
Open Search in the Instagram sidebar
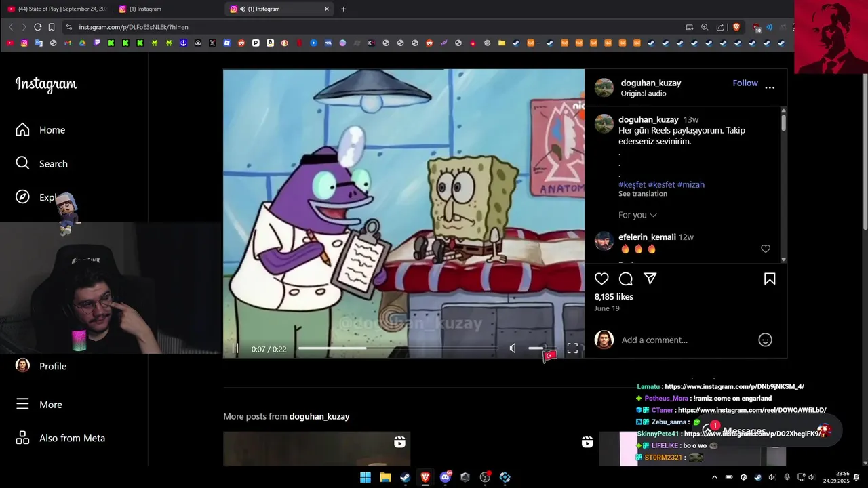(x=41, y=163)
